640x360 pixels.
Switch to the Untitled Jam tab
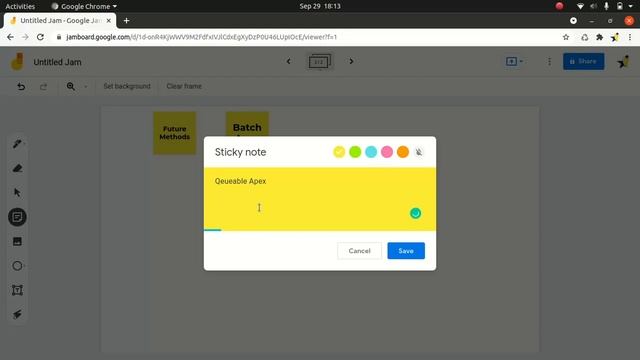[x=60, y=20]
